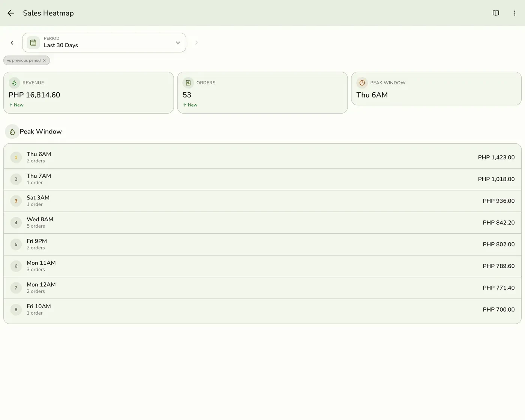Click rank badge 3 in peak list

(x=16, y=201)
